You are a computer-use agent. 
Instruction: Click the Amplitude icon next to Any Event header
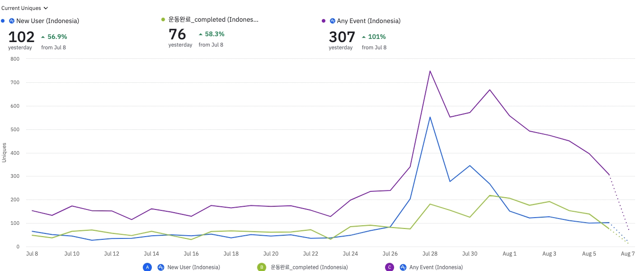pyautogui.click(x=333, y=21)
